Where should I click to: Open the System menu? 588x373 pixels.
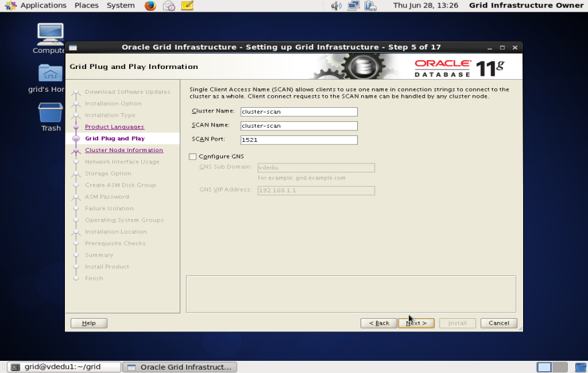pyautogui.click(x=120, y=5)
